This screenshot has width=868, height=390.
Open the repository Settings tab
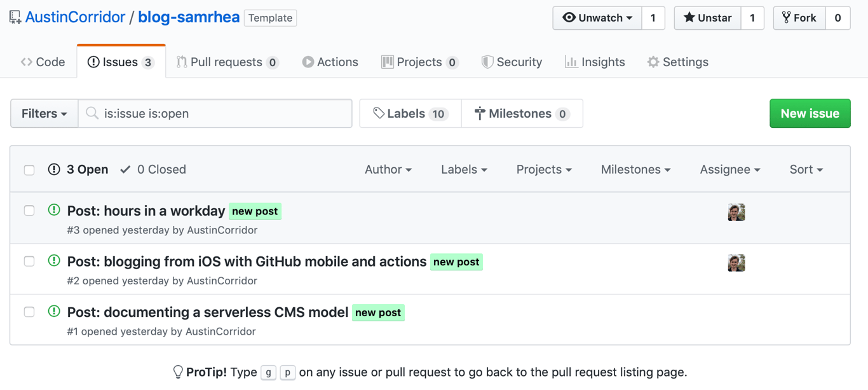[678, 62]
